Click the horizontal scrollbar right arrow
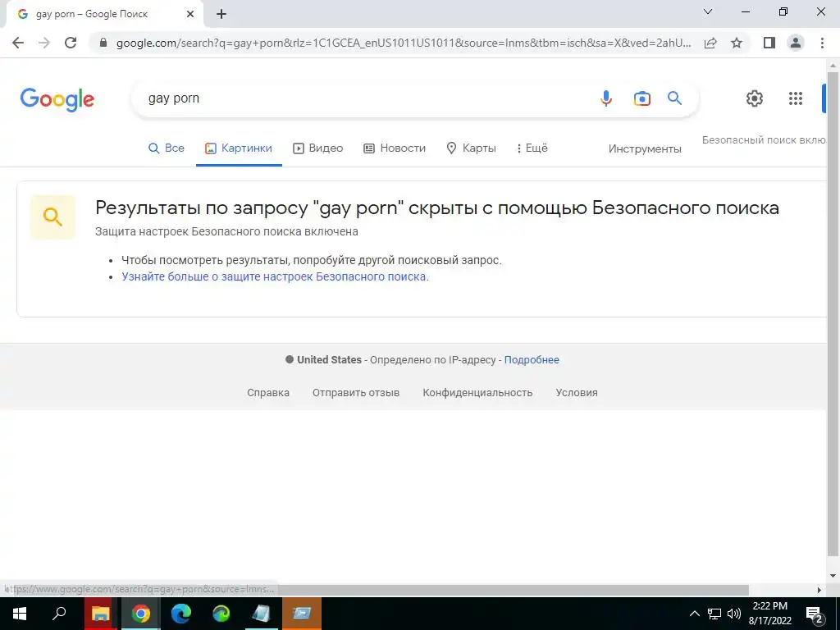Viewport: 840px width, 630px height. pos(819,590)
